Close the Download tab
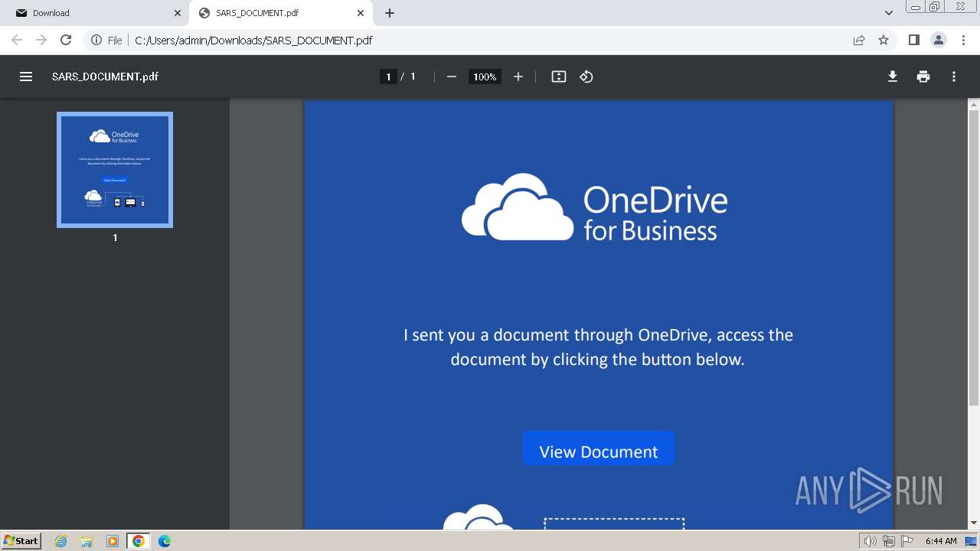Screen dimensions: 980x551 [178, 13]
